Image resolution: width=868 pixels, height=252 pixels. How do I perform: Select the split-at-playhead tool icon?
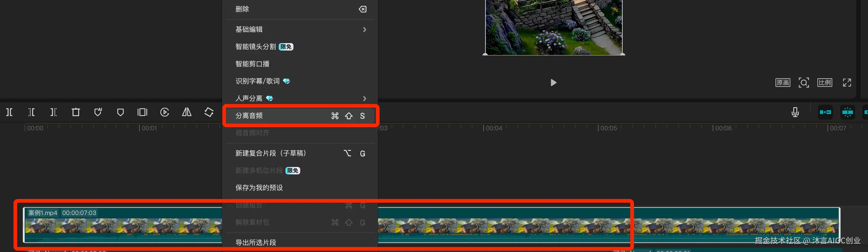pyautogui.click(x=10, y=112)
